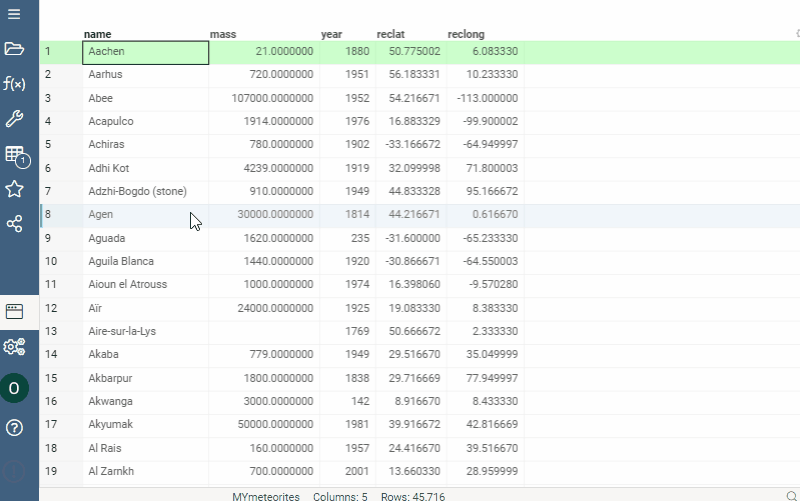The width and height of the screenshot is (800, 501).
Task: Select the reclat column header
Action: [x=390, y=34]
